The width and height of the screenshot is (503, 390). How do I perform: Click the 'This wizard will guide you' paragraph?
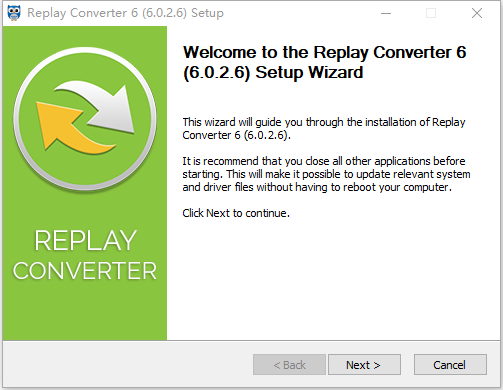tap(324, 129)
